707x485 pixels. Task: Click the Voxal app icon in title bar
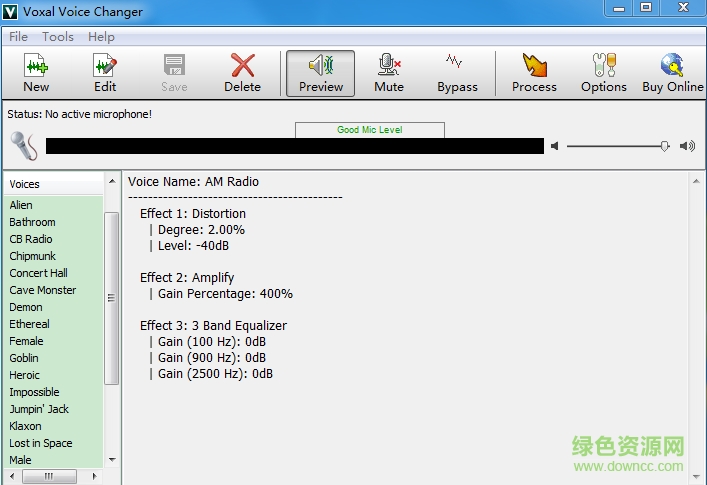point(10,12)
